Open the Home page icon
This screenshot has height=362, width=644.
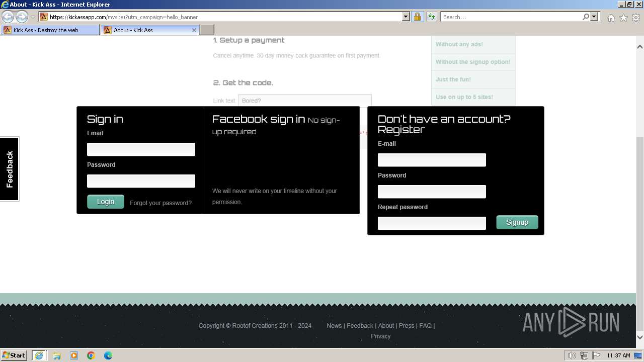tap(611, 18)
